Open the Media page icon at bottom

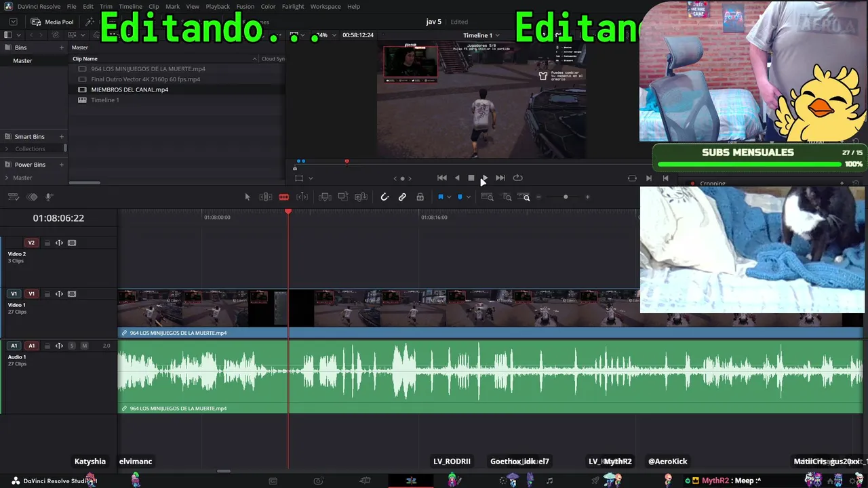point(273,481)
